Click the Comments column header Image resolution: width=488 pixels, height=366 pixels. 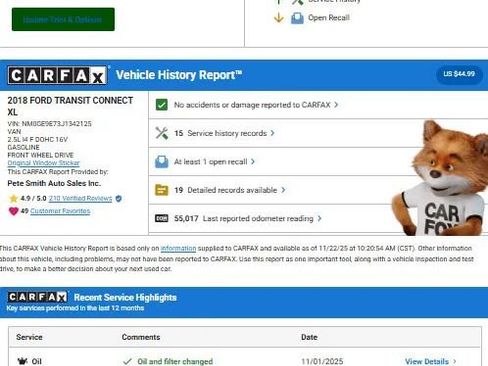pos(141,337)
